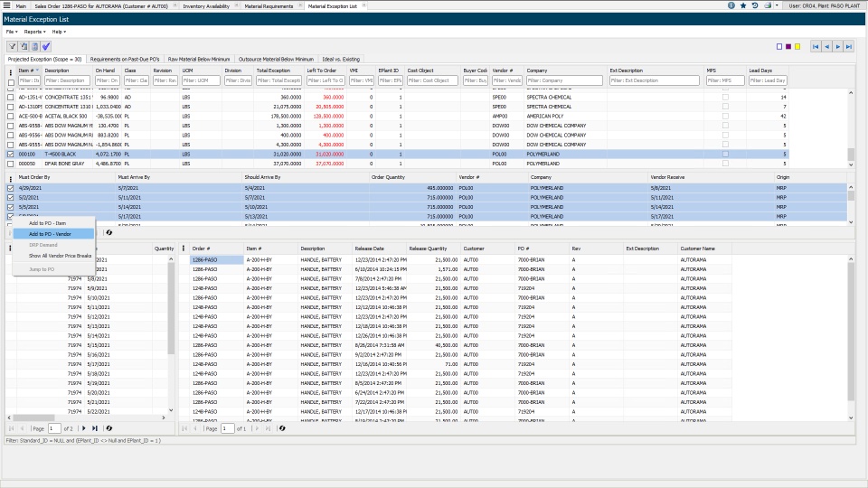Click the Ext Description filter input field
Image resolution: width=868 pixels, height=488 pixels.
[654, 80]
